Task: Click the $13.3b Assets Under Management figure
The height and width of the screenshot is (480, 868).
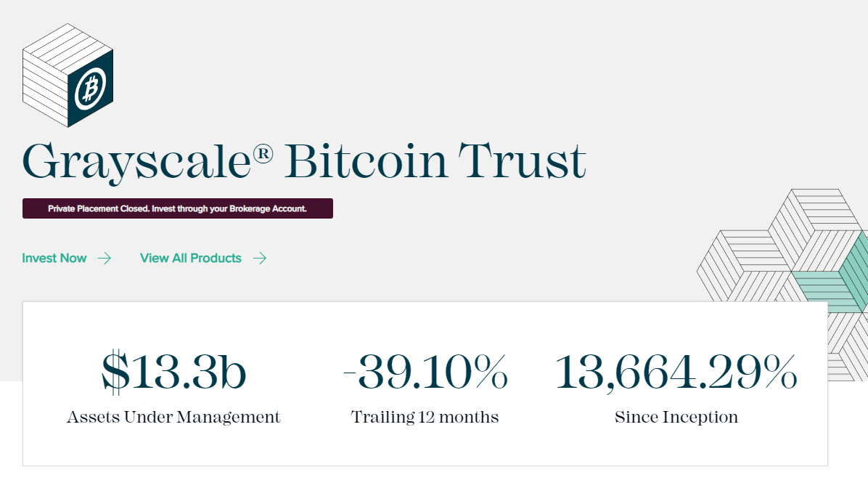Action: tap(173, 372)
